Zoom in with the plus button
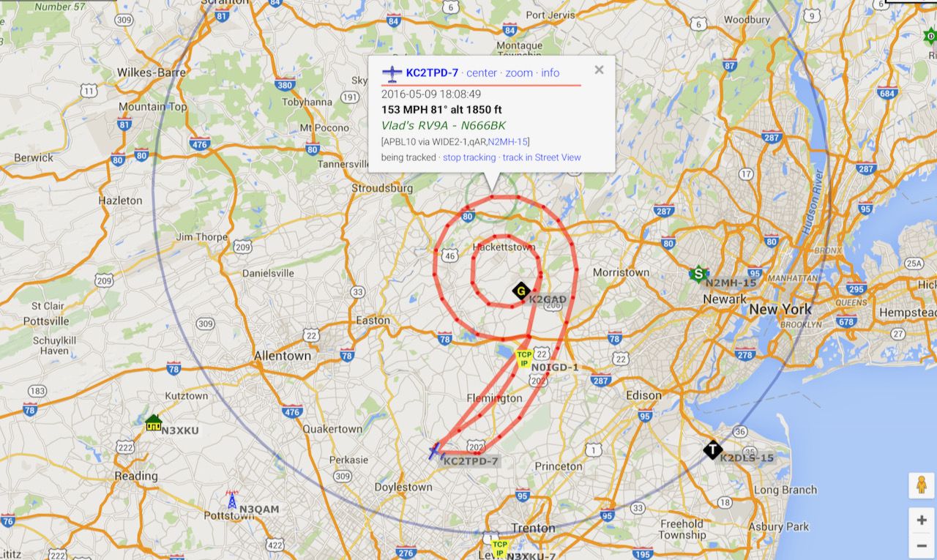Viewport: 937px width, 560px height. (x=921, y=520)
